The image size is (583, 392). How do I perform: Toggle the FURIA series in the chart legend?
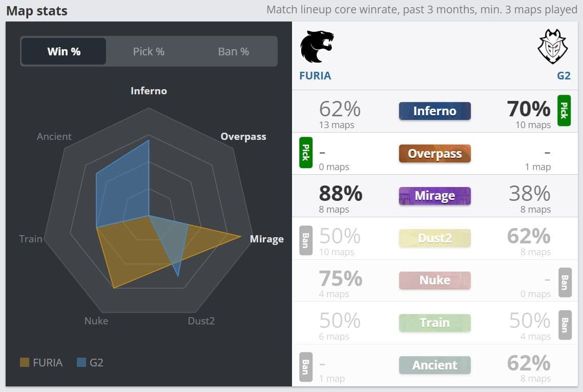tap(41, 362)
